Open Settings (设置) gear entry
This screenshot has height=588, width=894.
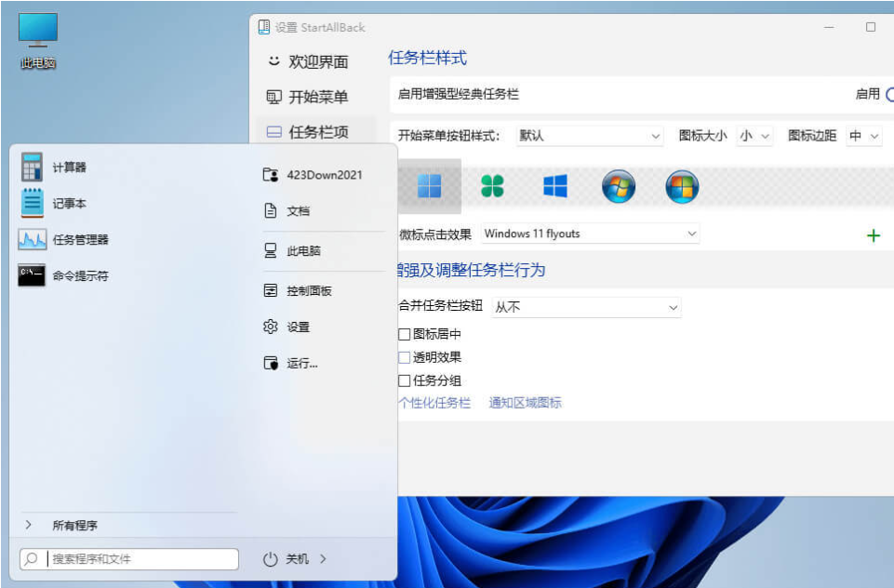pyautogui.click(x=287, y=327)
